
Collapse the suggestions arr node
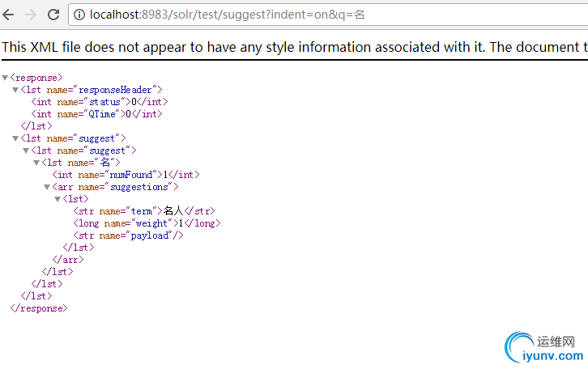(47, 187)
